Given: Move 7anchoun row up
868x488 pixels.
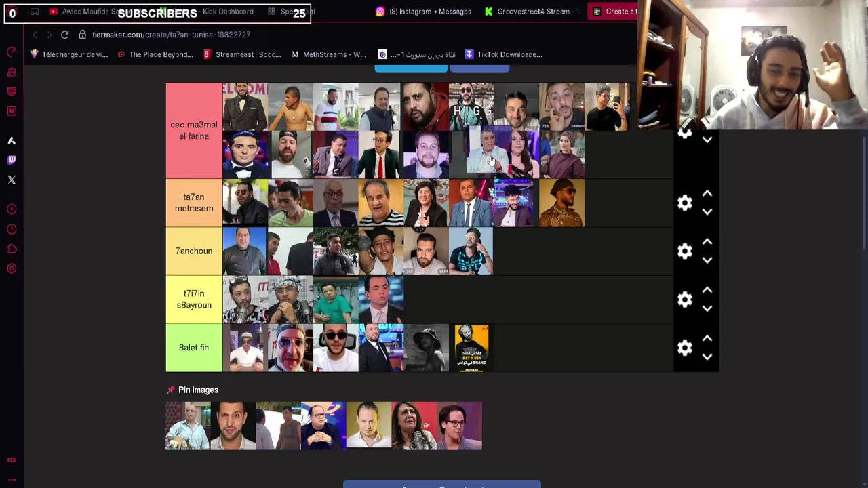Looking at the screenshot, I should click(707, 242).
